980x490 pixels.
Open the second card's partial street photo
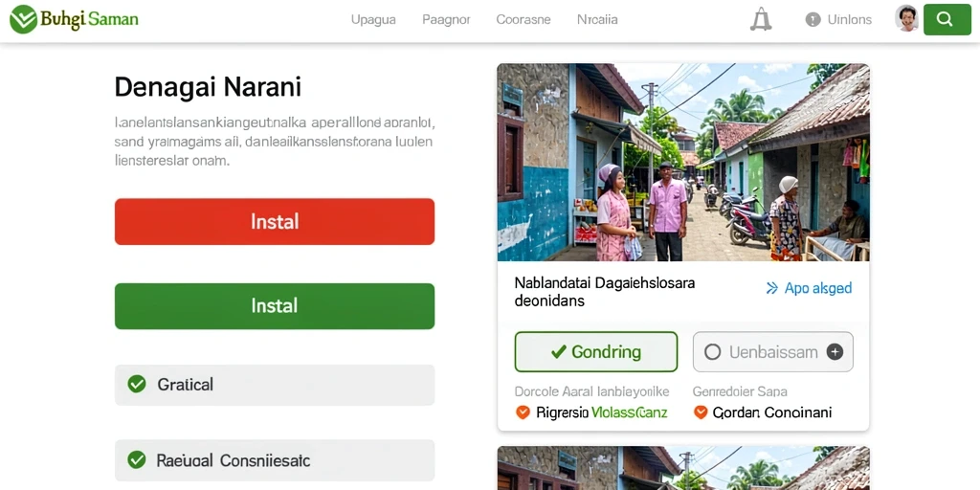[x=683, y=468]
